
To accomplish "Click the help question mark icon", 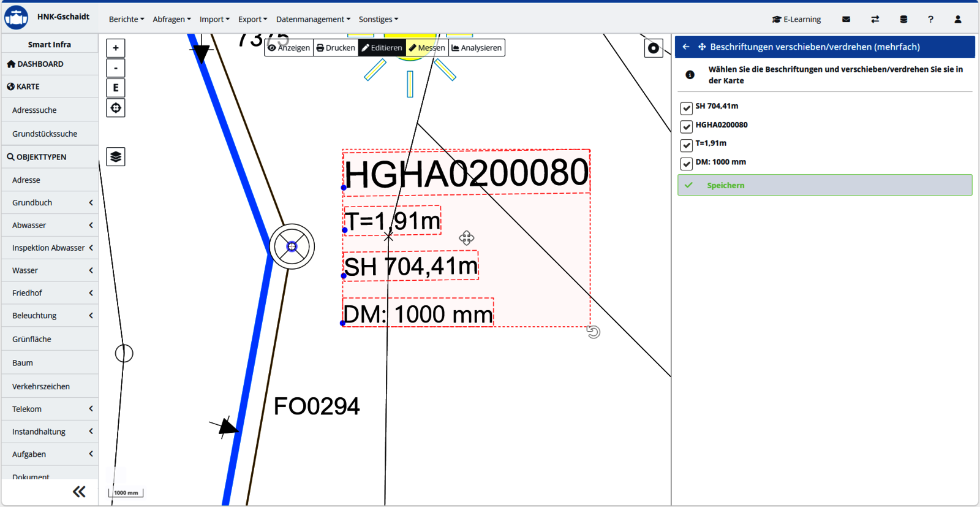I will click(x=930, y=20).
